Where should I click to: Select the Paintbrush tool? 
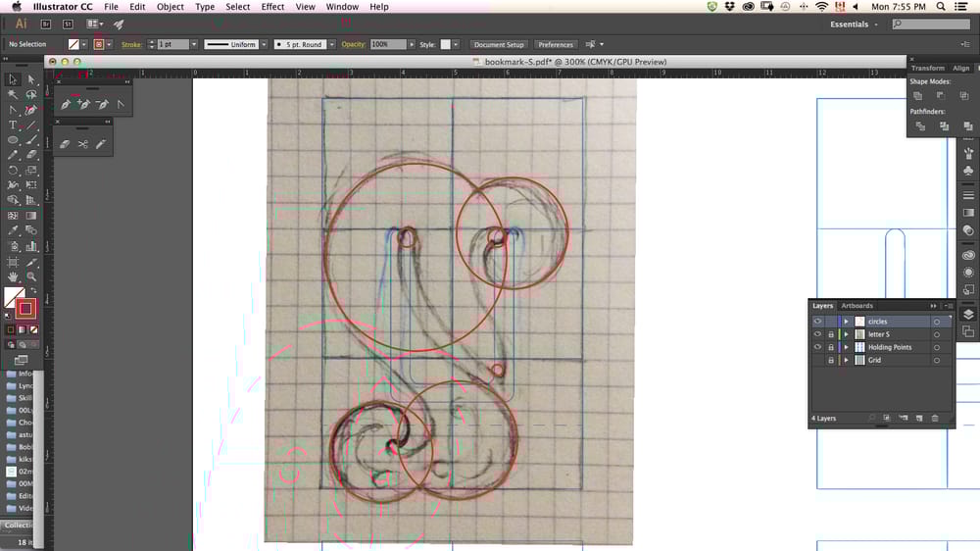pyautogui.click(x=31, y=140)
